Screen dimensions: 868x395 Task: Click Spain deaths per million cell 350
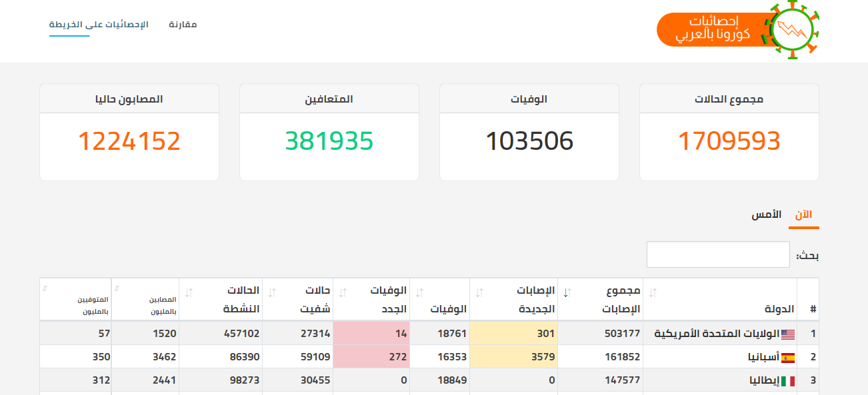[x=75, y=356]
